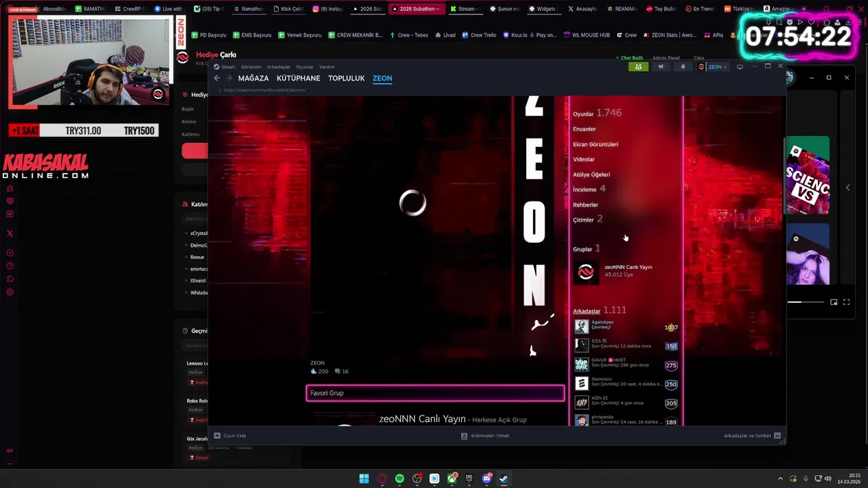Click the thumbs-up 200 count
The image size is (868, 488).
pos(319,371)
